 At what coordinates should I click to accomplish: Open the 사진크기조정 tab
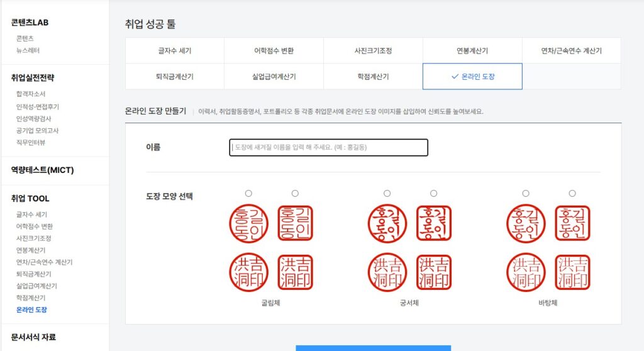[373, 50]
